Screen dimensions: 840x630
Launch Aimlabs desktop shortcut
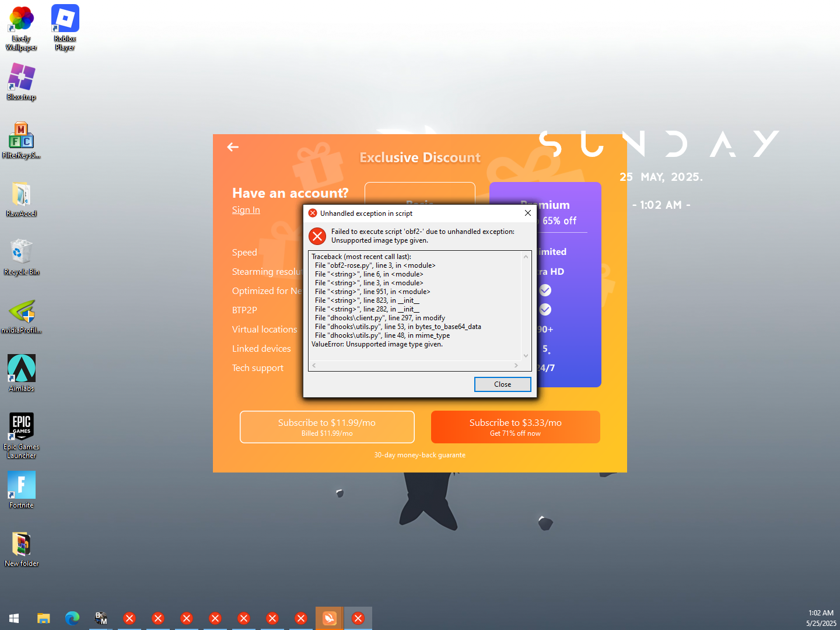tap(22, 373)
